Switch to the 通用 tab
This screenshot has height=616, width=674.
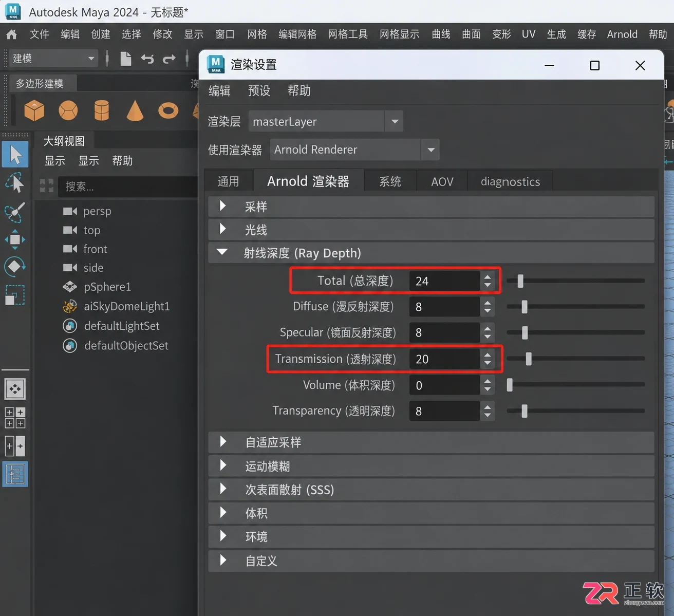click(x=228, y=181)
